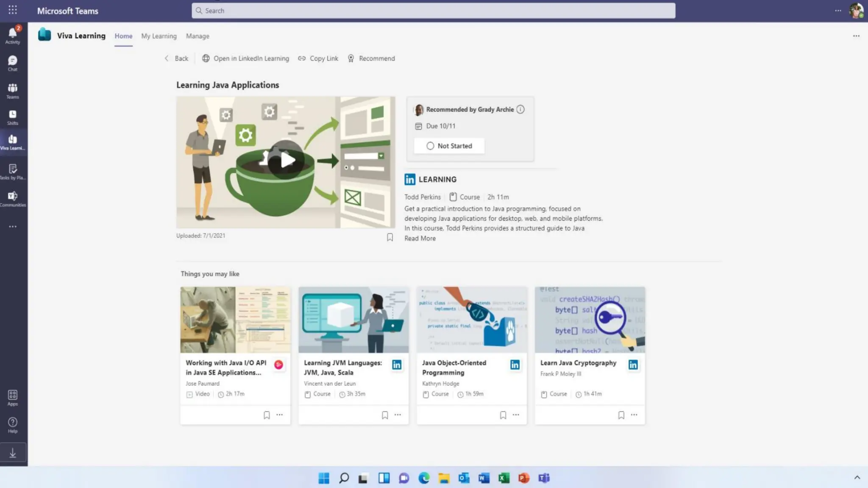
Task: Open the Manage tab
Action: point(198,36)
